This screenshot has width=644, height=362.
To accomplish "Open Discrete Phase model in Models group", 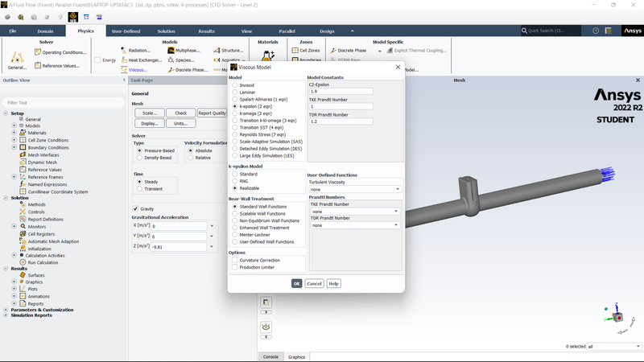I will (x=188, y=70).
